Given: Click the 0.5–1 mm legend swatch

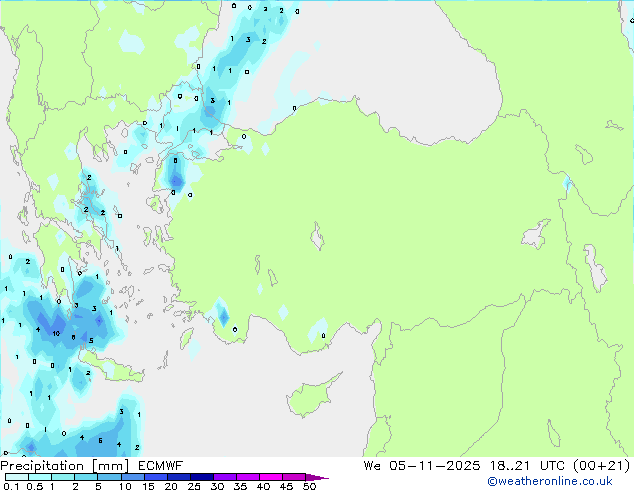Looking at the screenshot, I should click(40, 477).
